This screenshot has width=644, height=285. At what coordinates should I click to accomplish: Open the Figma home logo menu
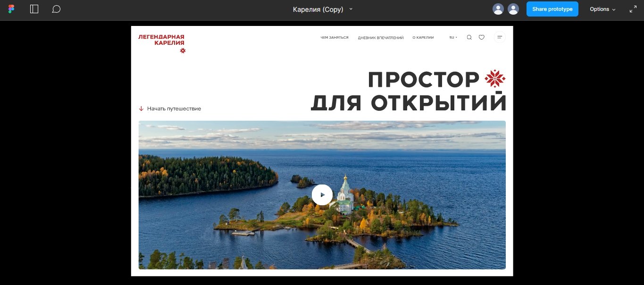11,9
